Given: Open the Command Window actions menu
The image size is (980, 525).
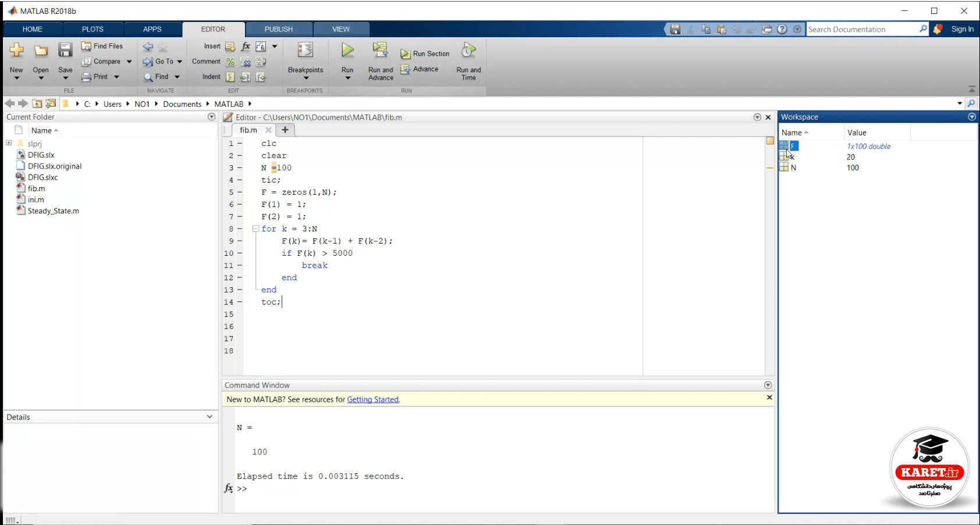Looking at the screenshot, I should click(x=768, y=385).
